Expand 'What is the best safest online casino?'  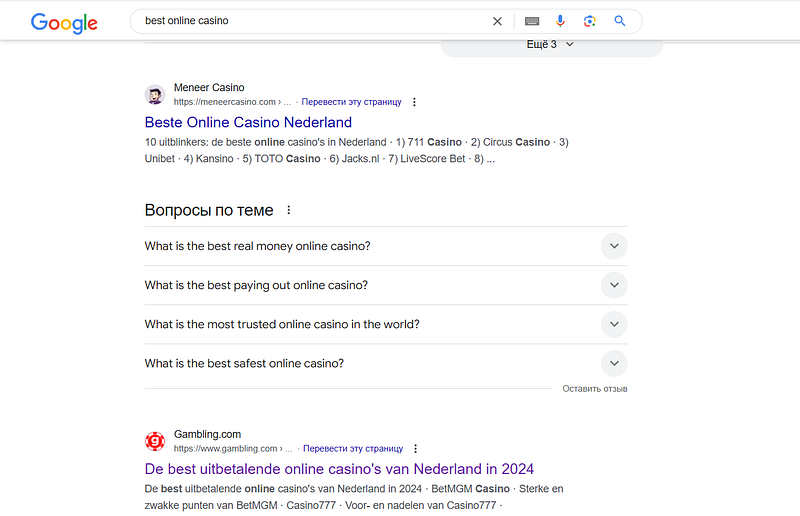[x=386, y=363]
